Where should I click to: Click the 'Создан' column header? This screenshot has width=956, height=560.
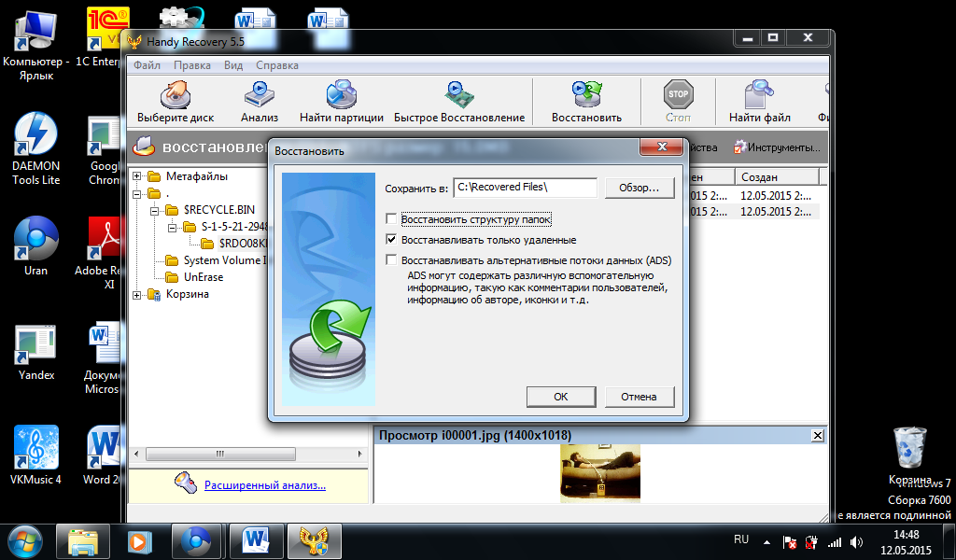(777, 177)
